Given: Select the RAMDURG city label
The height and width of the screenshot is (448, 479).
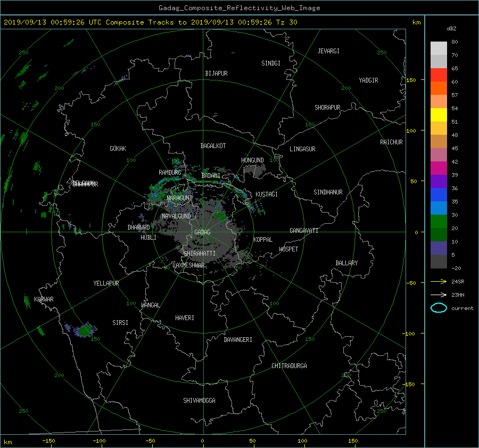Looking at the screenshot, I should point(170,173).
